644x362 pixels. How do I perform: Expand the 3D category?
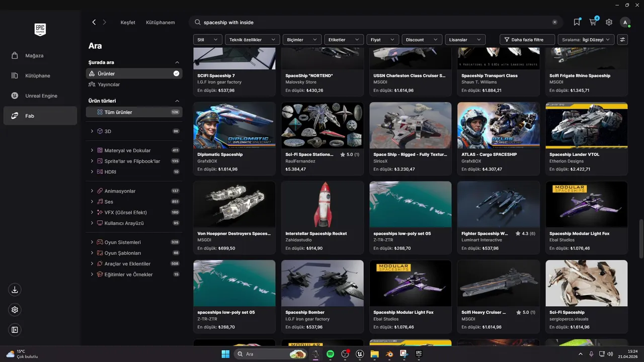92,131
